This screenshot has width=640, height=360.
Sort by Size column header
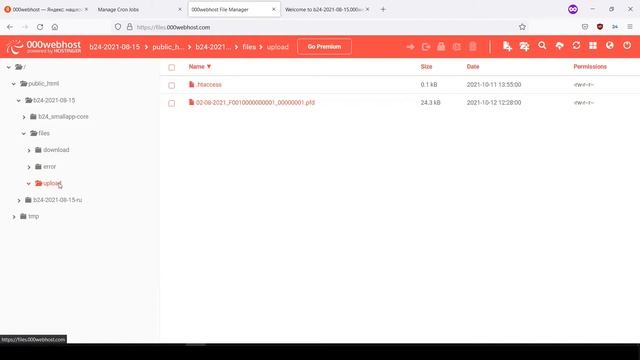(426, 67)
